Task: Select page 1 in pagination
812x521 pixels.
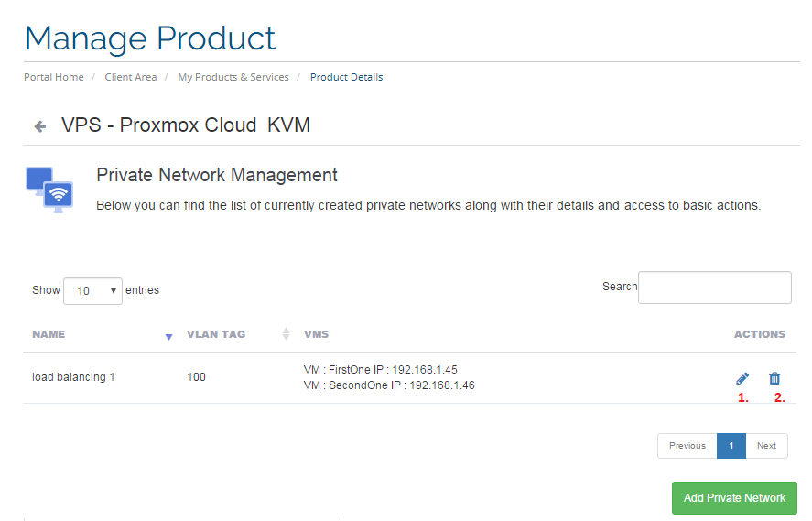Action: 731,446
